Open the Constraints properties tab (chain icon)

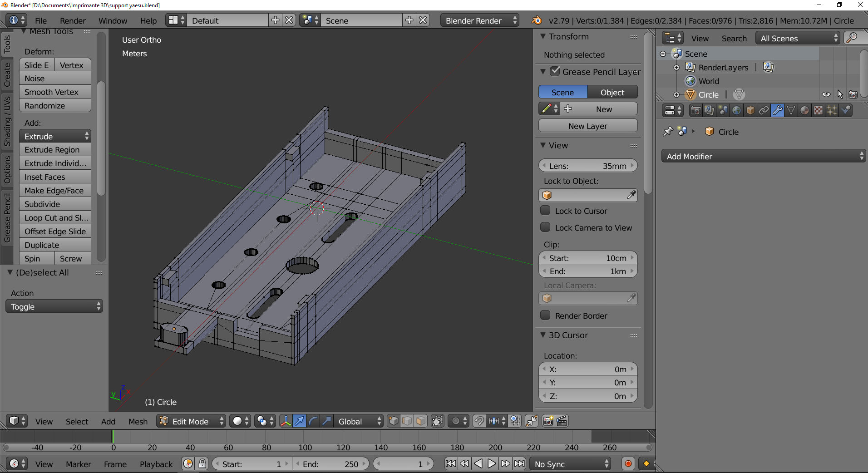pos(764,110)
